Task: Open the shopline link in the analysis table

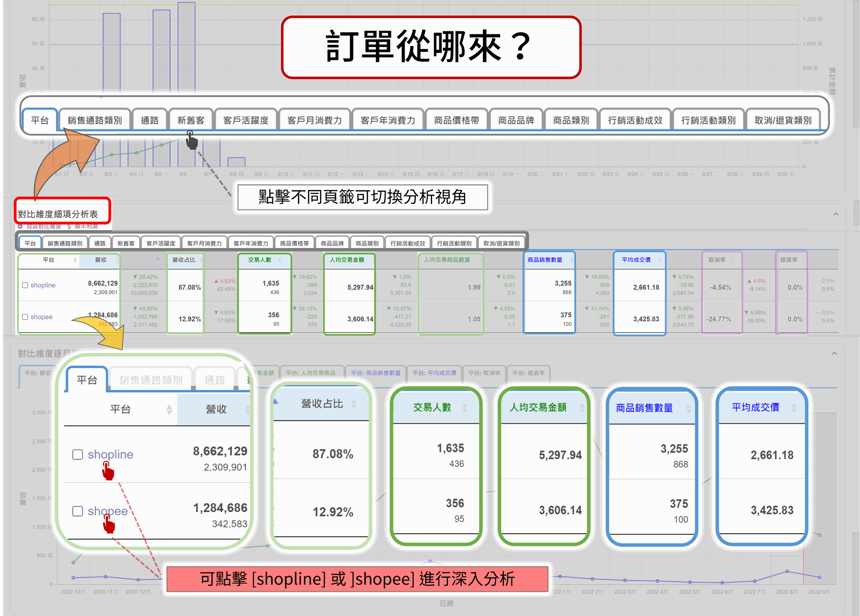Action: (x=43, y=285)
